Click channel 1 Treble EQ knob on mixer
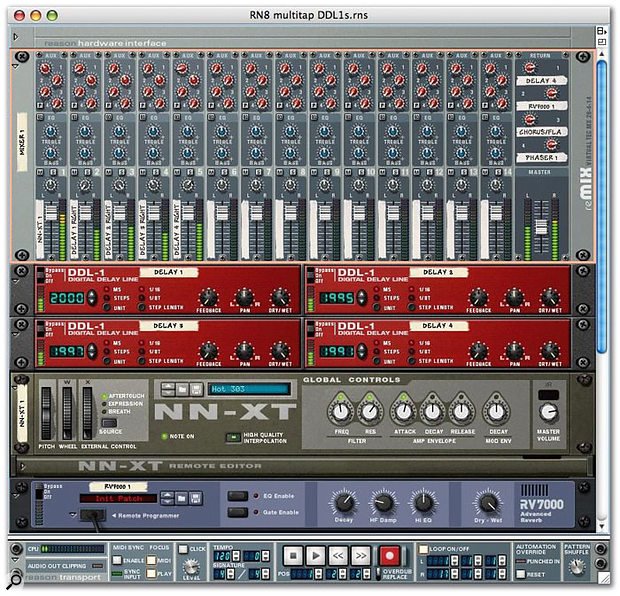Screen dimensions: 620x596 pos(49,132)
